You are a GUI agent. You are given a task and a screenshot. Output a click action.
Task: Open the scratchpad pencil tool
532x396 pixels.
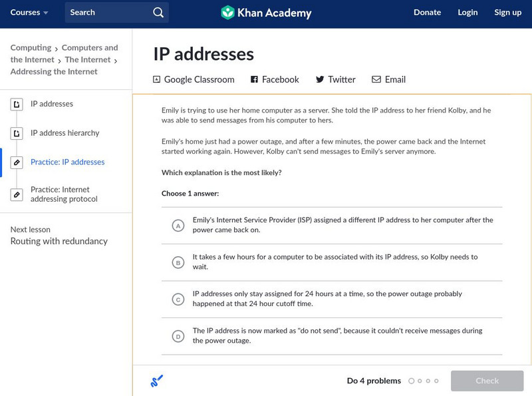(x=157, y=381)
